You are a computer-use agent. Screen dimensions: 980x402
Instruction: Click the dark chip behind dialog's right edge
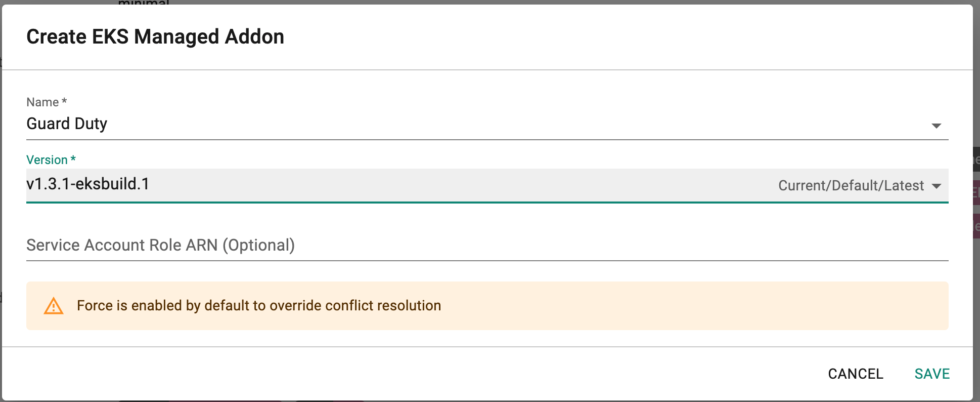976,159
